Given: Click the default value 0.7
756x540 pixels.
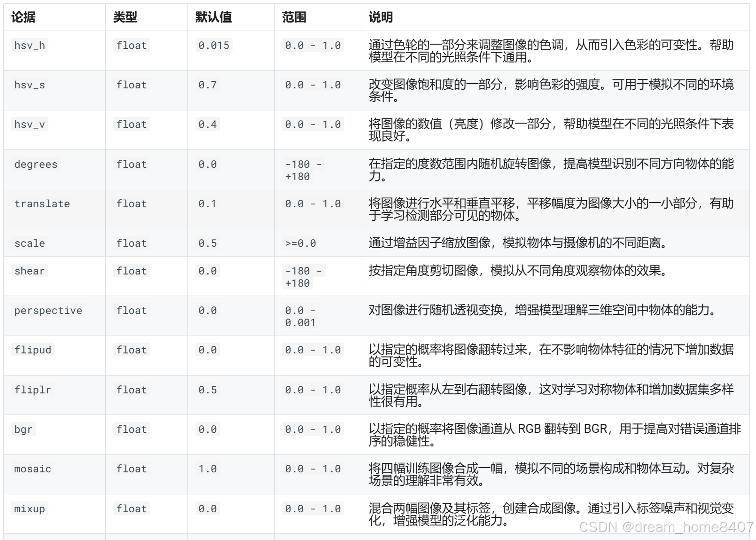Looking at the screenshot, I should tap(208, 85).
